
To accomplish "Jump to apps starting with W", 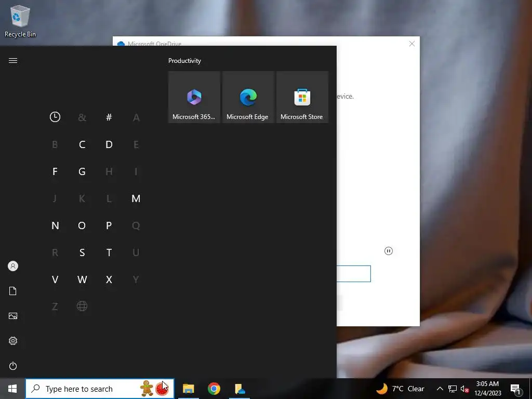I will (x=82, y=279).
